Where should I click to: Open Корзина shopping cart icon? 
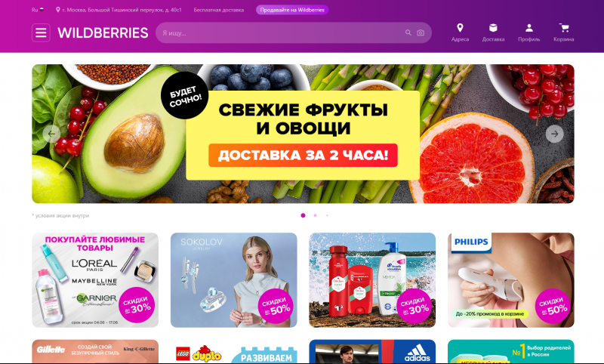point(564,28)
